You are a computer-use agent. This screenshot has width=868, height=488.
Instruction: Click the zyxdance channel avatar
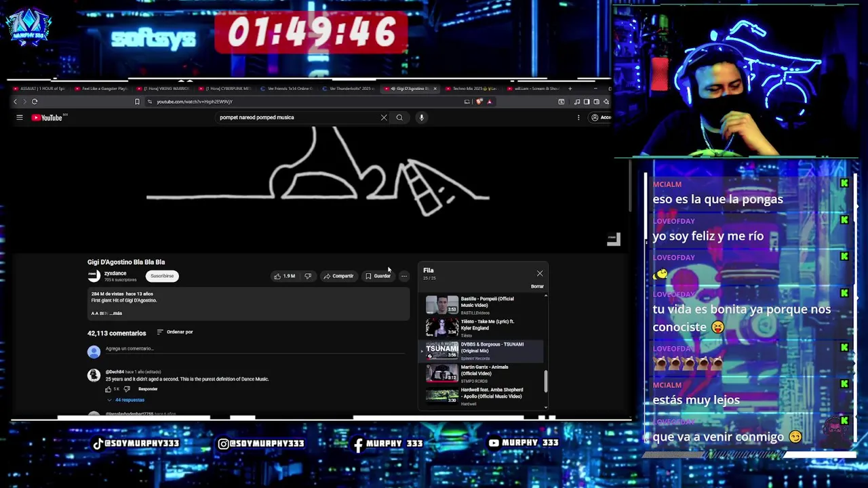(x=94, y=276)
